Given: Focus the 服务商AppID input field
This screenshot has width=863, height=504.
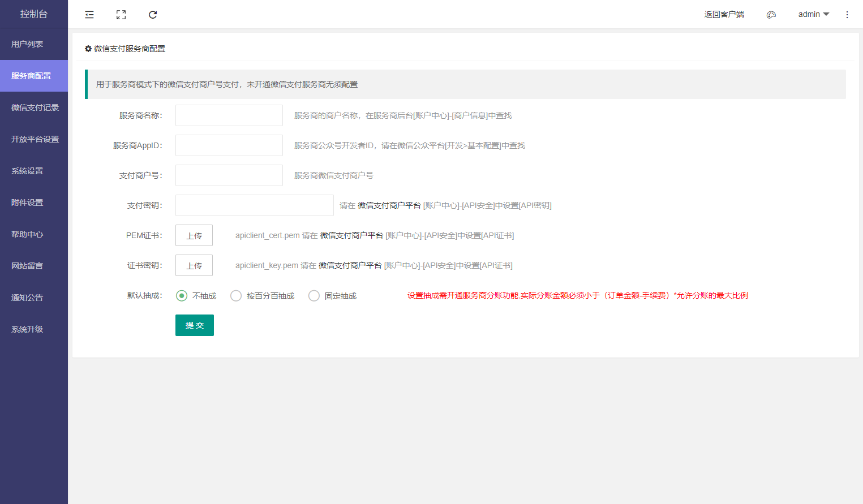Looking at the screenshot, I should coord(229,145).
